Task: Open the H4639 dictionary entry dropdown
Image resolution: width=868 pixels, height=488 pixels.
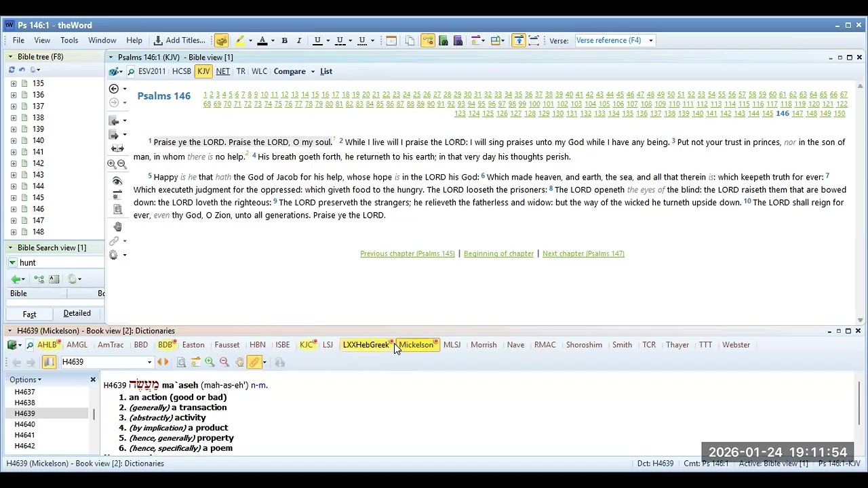Action: coord(149,363)
